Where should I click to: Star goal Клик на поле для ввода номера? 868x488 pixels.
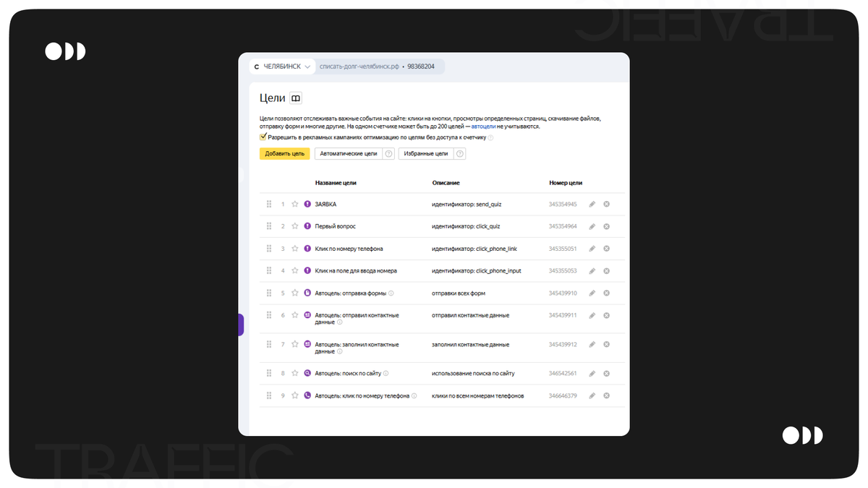pos(295,271)
